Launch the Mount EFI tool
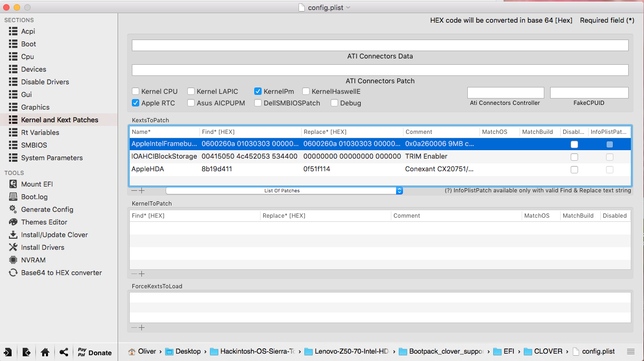Screen dimensions: 644x361 click(37, 184)
